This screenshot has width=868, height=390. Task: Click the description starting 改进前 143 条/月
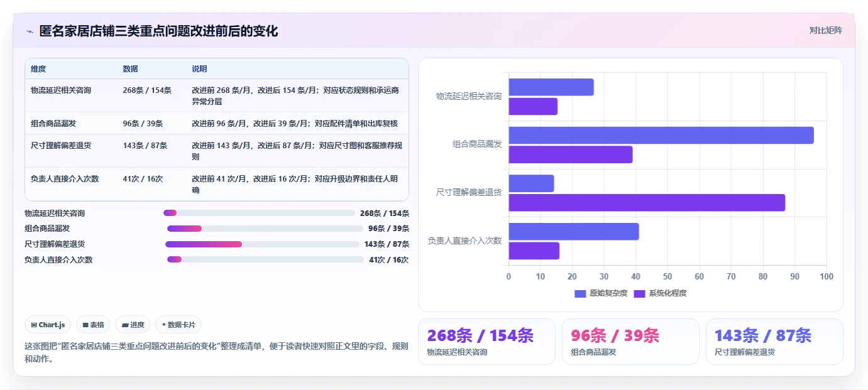coord(297,151)
